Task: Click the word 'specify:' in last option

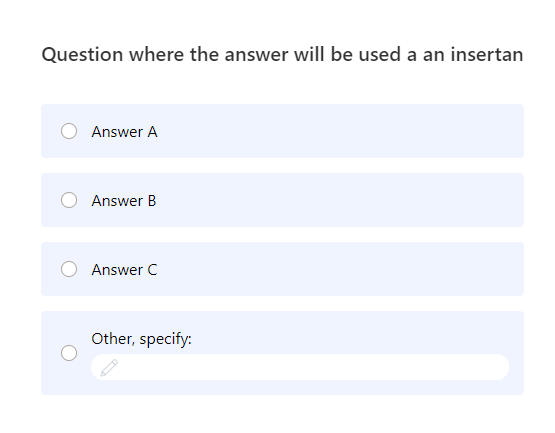Action: coord(165,340)
